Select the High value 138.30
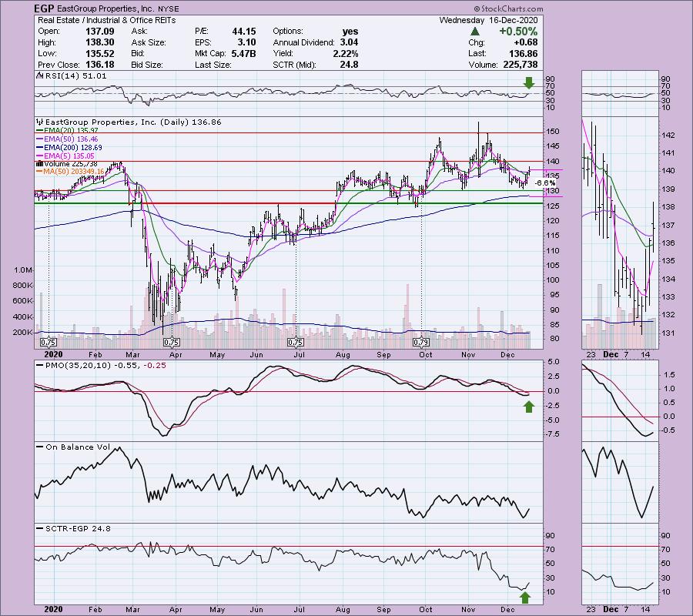Image resolution: width=693 pixels, height=616 pixels. coord(100,42)
